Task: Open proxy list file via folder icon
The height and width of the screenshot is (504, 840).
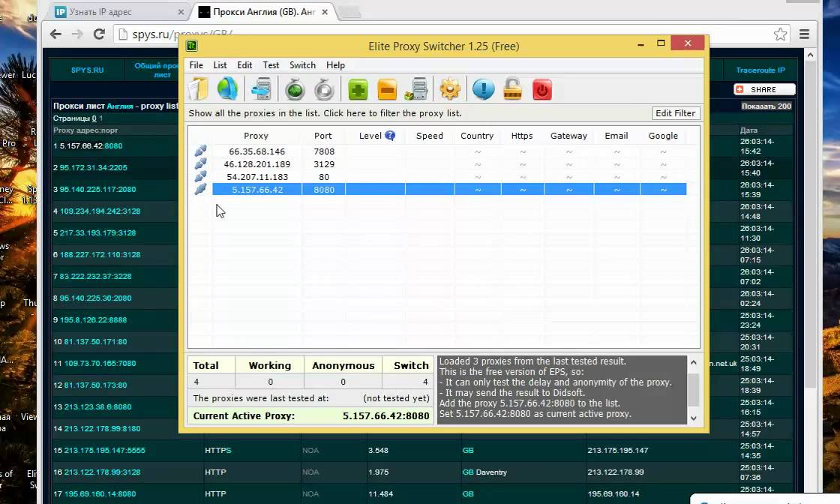Action: [x=198, y=89]
